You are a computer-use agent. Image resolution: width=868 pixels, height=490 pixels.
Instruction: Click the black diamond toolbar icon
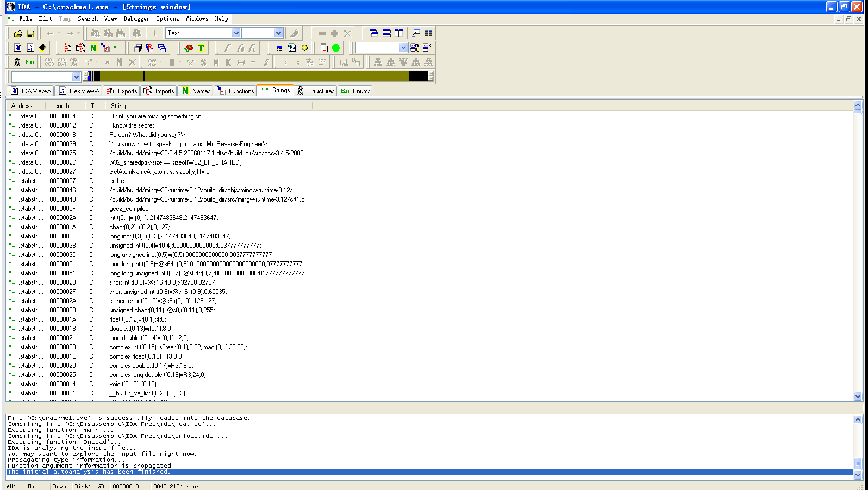(x=43, y=48)
